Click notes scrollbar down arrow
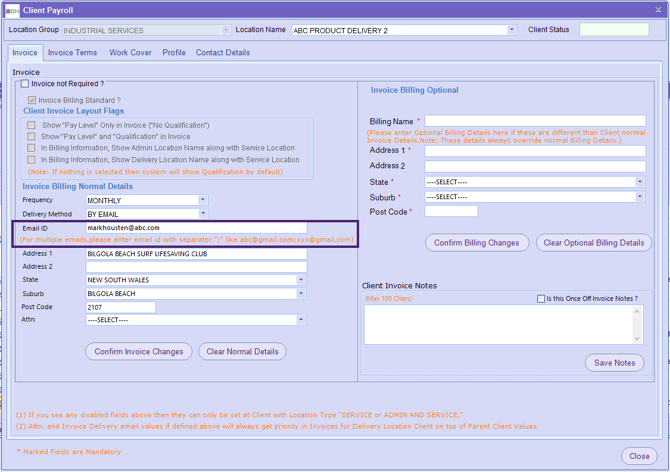Image resolution: width=670 pixels, height=472 pixels. 637,338
